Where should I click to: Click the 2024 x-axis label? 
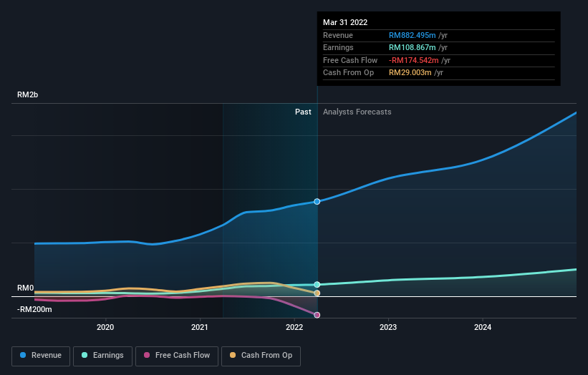coord(483,327)
